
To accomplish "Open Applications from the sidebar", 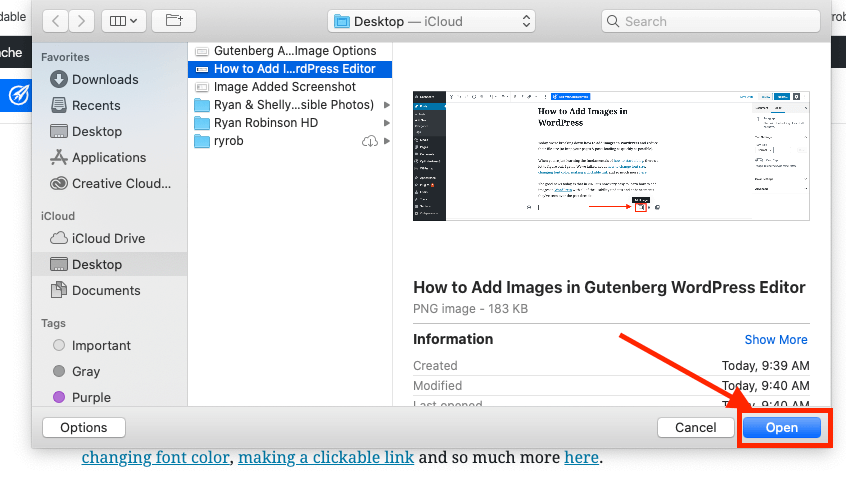I will (x=108, y=158).
